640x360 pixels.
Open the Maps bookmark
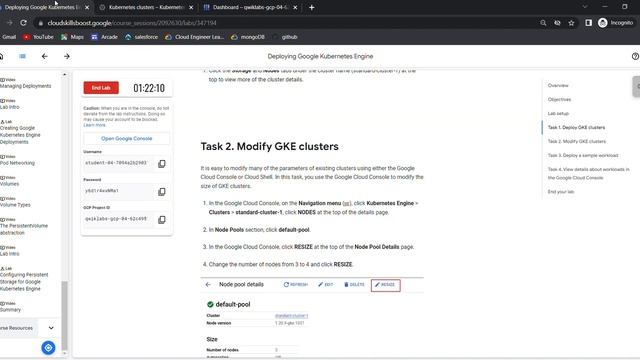click(x=72, y=37)
